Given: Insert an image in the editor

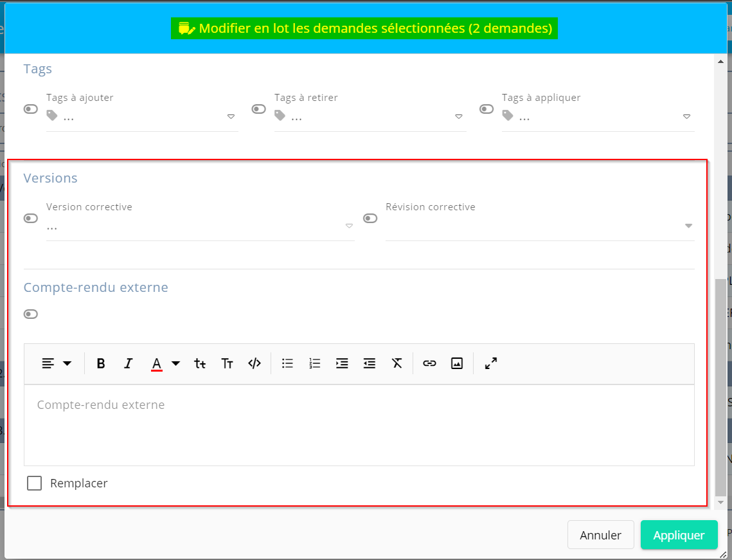Looking at the screenshot, I should click(456, 363).
